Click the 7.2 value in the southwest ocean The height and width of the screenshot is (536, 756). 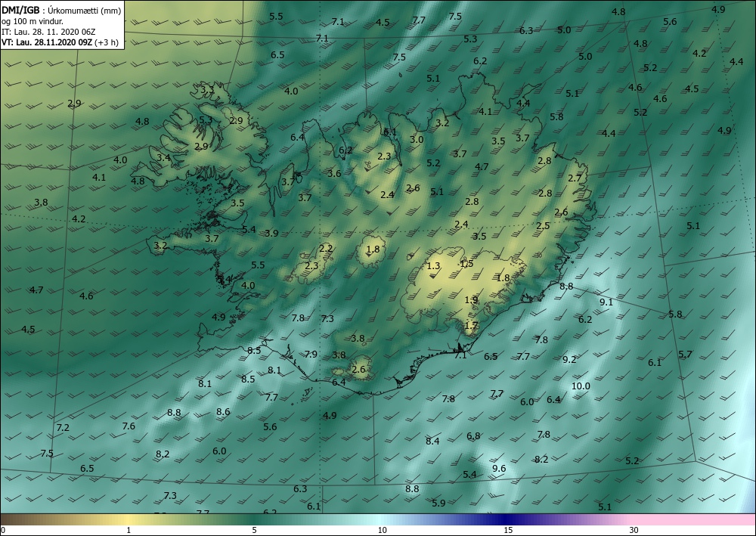coord(63,428)
